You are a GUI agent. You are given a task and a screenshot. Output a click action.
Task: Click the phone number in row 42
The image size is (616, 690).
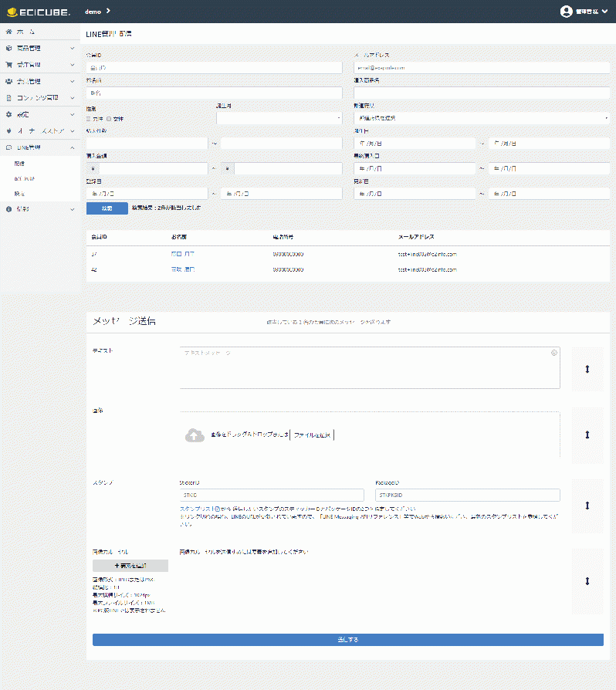pos(288,269)
